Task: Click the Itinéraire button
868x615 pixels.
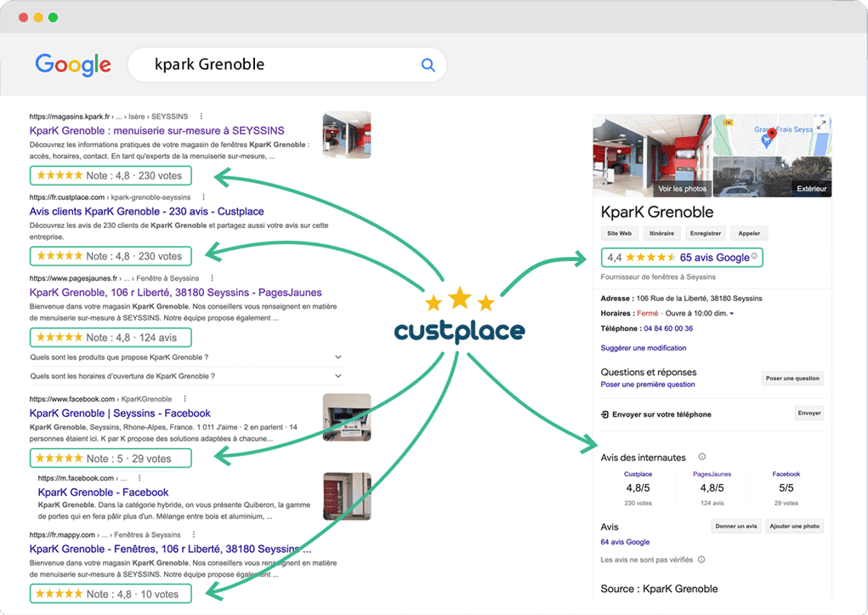Action: pos(661,233)
